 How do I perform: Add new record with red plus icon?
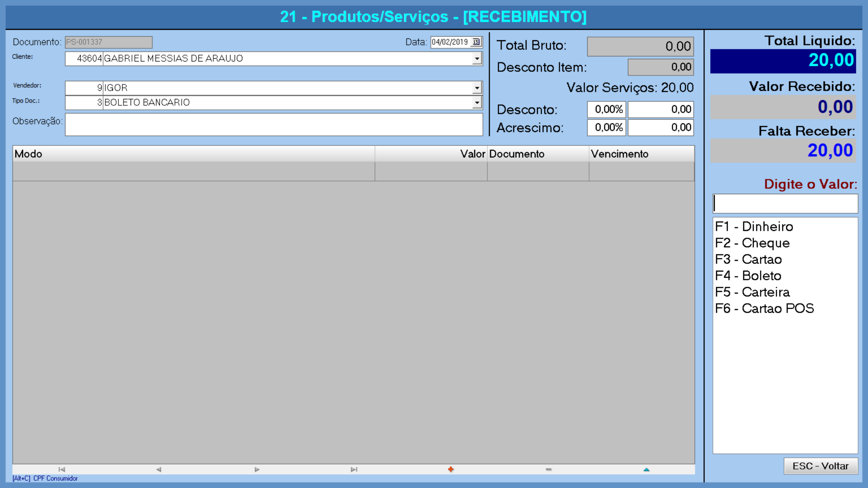[x=451, y=469]
